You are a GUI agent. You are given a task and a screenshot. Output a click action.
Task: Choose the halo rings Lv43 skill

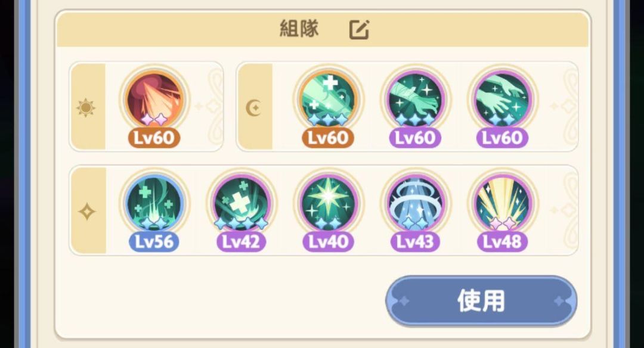[x=415, y=204]
